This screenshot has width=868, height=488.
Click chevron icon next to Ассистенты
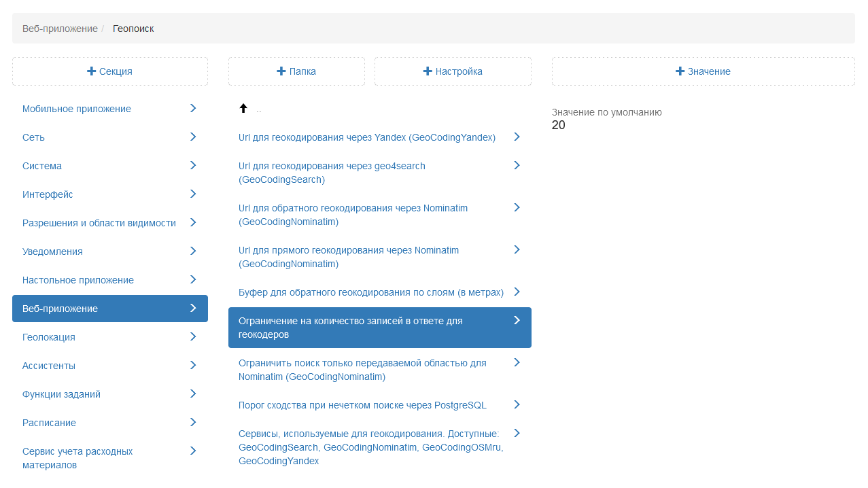(193, 365)
